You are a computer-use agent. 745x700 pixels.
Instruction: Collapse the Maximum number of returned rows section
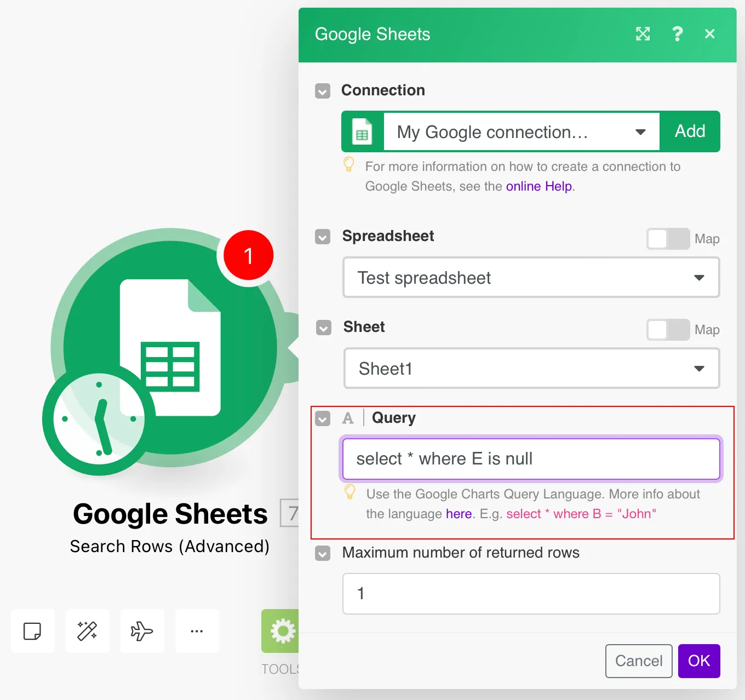(x=323, y=553)
